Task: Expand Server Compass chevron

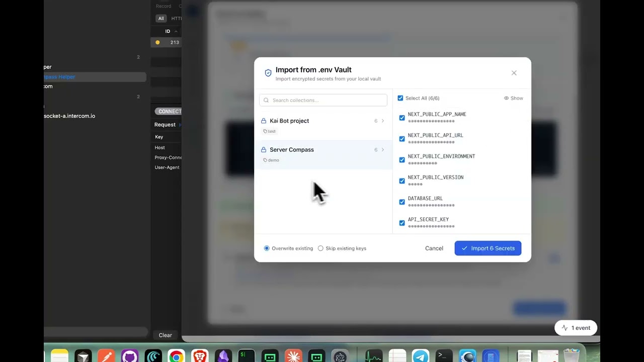Action: click(383, 150)
